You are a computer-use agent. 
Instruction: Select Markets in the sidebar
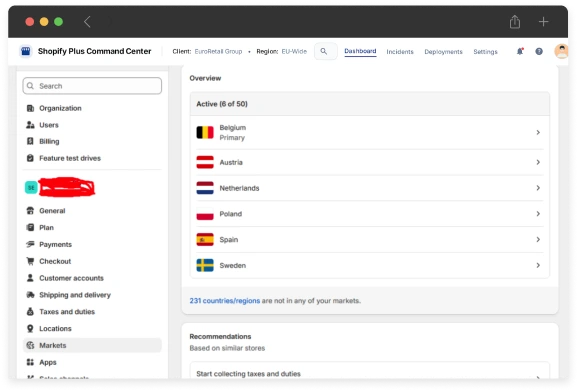(x=92, y=345)
